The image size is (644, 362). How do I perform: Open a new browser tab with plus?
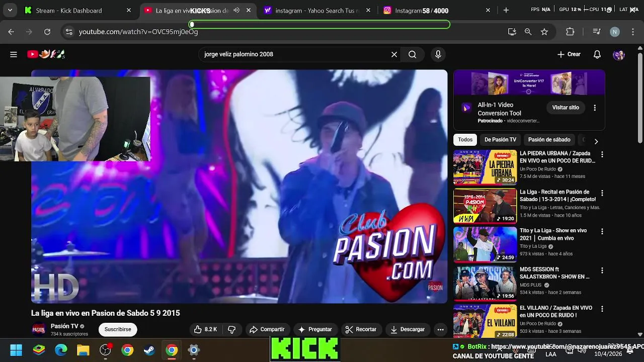tap(506, 10)
